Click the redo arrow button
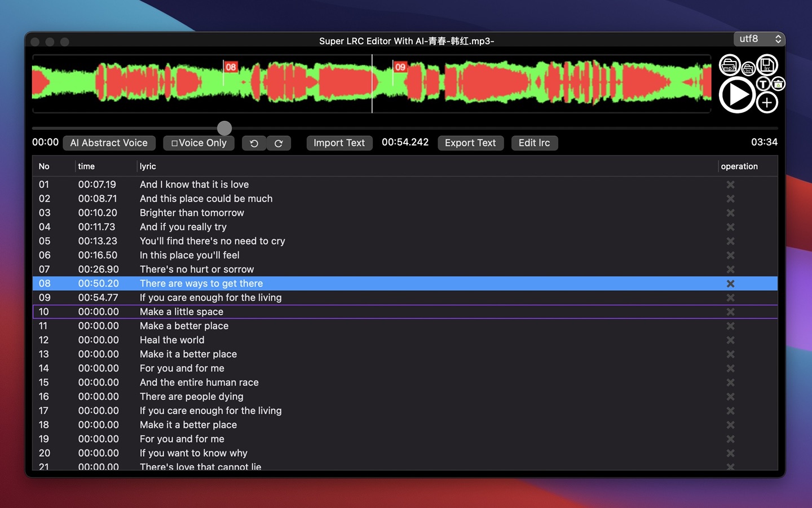This screenshot has height=508, width=812. pyautogui.click(x=279, y=143)
